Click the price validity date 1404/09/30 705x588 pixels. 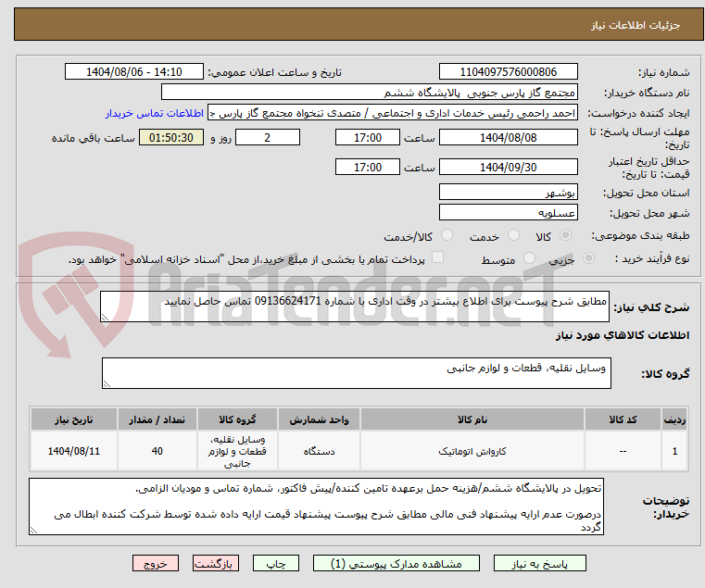click(x=508, y=167)
